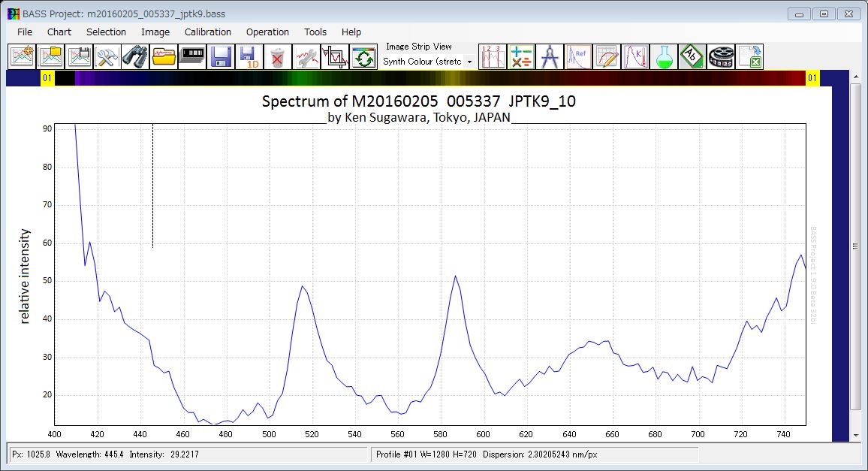The width and height of the screenshot is (868, 471).
Task: Click the hammer and wrench settings icon
Action: pos(107,56)
